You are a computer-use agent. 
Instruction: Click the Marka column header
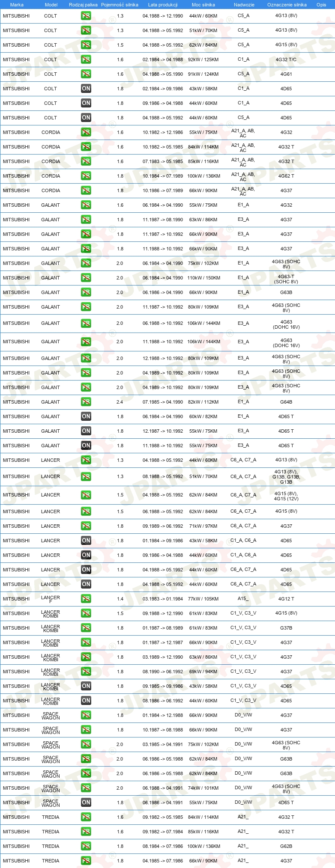[17, 5]
